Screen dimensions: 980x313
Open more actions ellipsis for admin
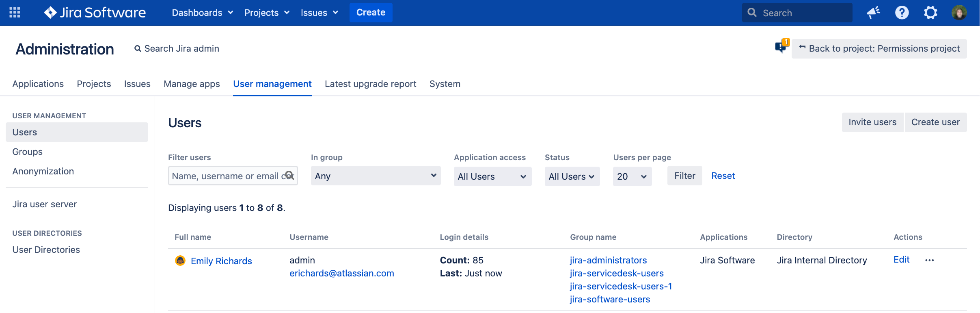[x=929, y=260]
